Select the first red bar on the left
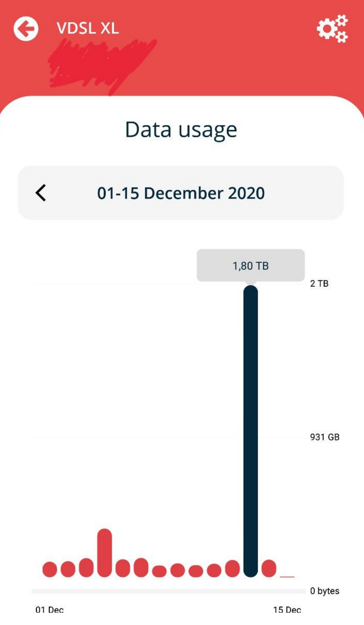 (50, 569)
